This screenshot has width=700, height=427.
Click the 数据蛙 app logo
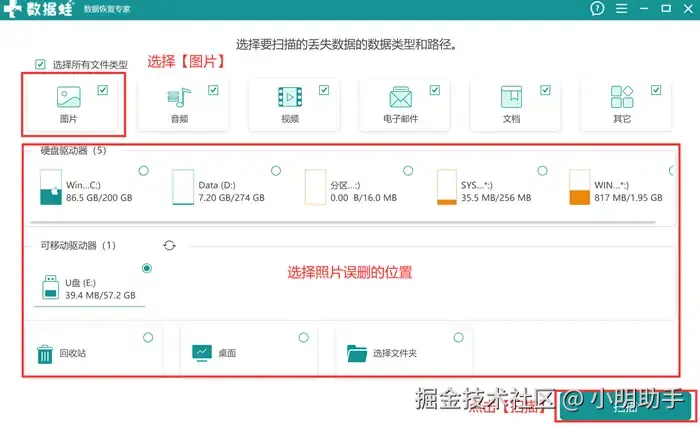pos(38,9)
